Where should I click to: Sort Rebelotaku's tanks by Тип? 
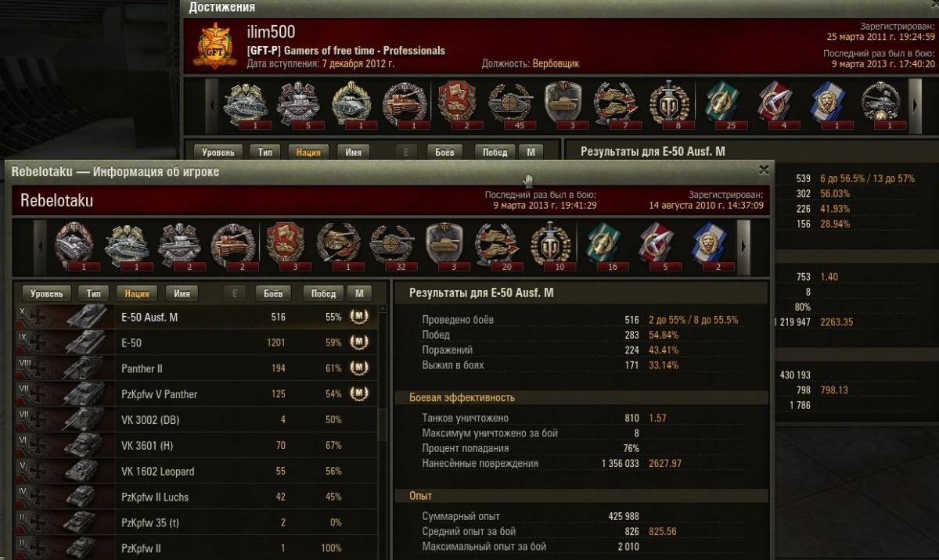[x=94, y=293]
